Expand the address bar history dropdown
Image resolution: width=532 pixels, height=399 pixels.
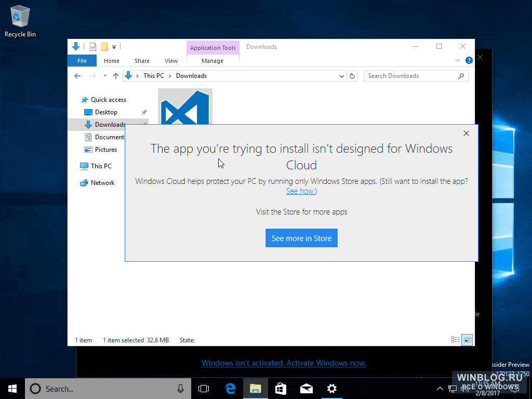coord(342,76)
